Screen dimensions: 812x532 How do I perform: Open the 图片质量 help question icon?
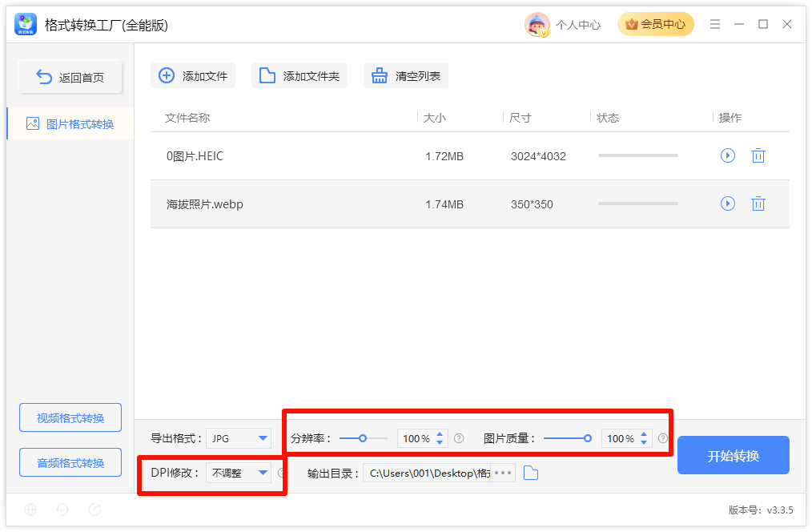(662, 438)
